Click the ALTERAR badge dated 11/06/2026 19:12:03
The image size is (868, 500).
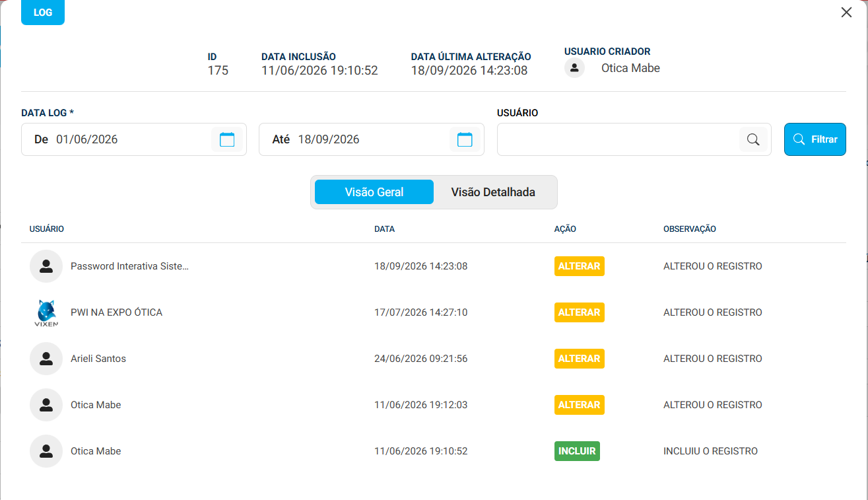[580, 405]
